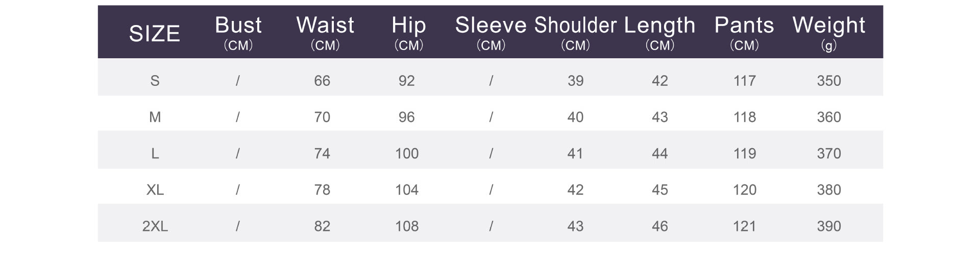Select the Hip (CM) column header
The width and height of the screenshot is (980, 280).
click(x=409, y=33)
